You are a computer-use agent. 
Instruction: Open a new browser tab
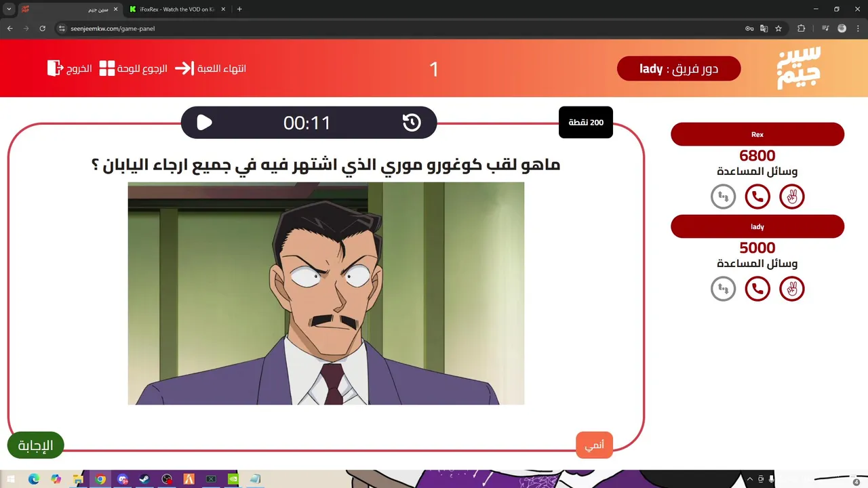coord(239,9)
